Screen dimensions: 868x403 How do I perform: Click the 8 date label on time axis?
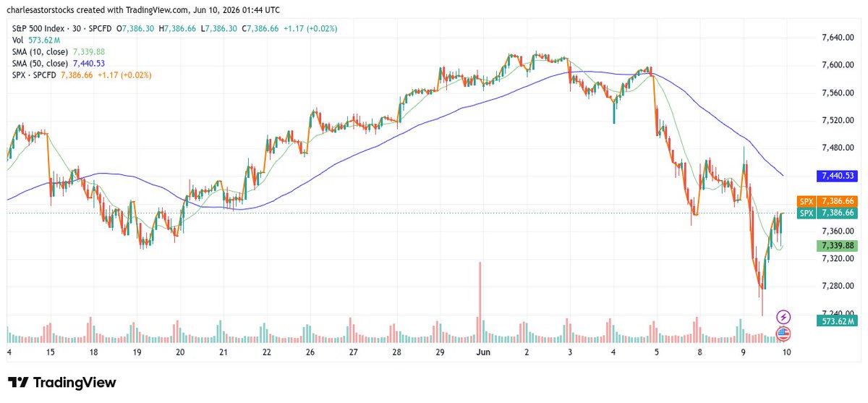(699, 352)
